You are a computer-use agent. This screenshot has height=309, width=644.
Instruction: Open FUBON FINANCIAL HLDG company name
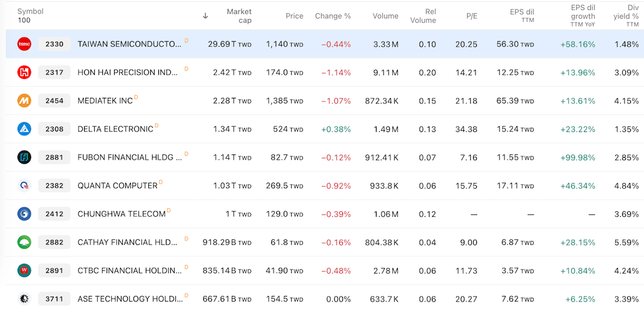click(x=130, y=158)
